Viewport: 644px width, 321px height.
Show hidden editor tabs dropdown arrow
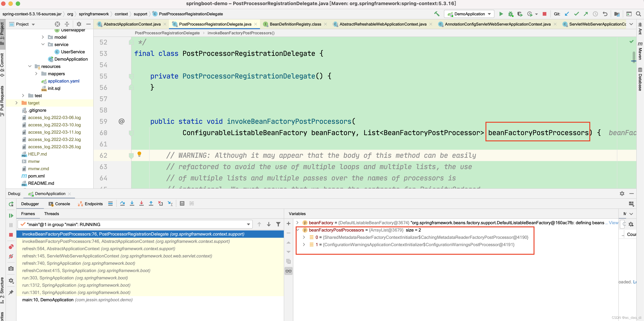coord(631,24)
